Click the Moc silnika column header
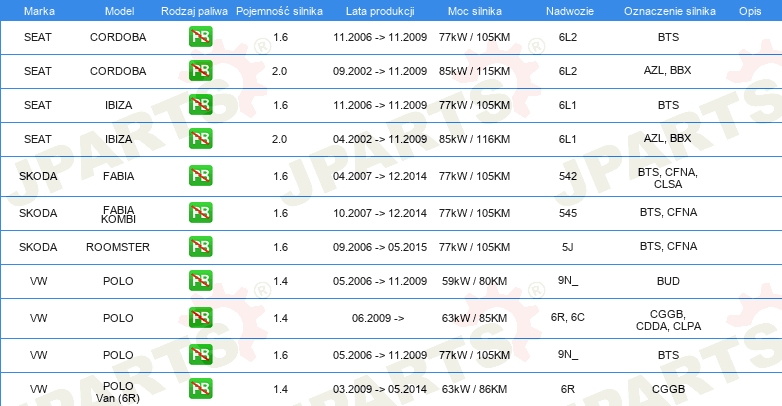The image size is (782, 406). pos(474,11)
